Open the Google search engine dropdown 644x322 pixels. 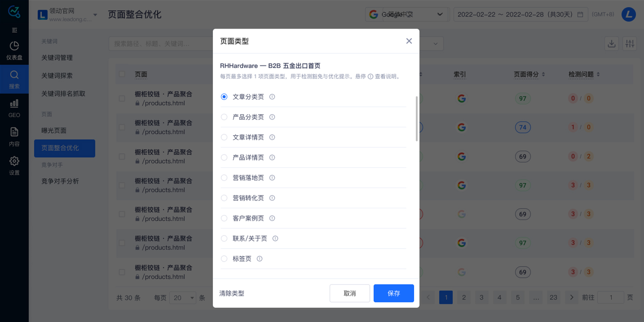407,14
